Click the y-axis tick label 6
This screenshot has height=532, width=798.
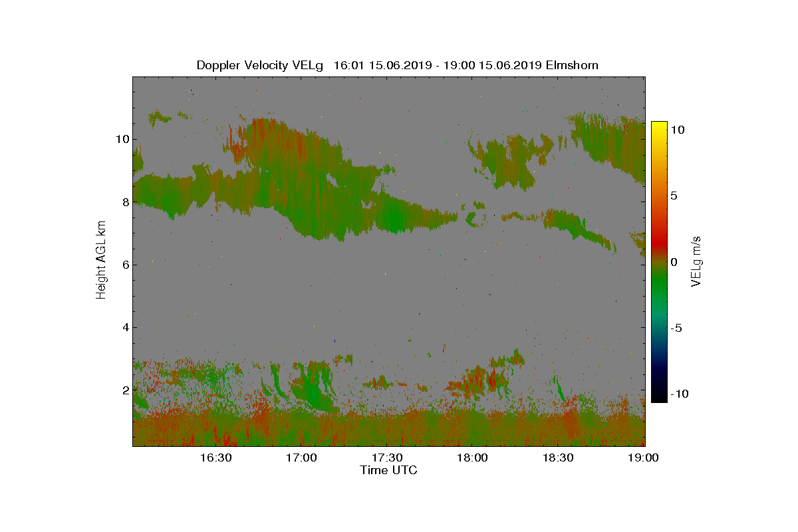[124, 264]
